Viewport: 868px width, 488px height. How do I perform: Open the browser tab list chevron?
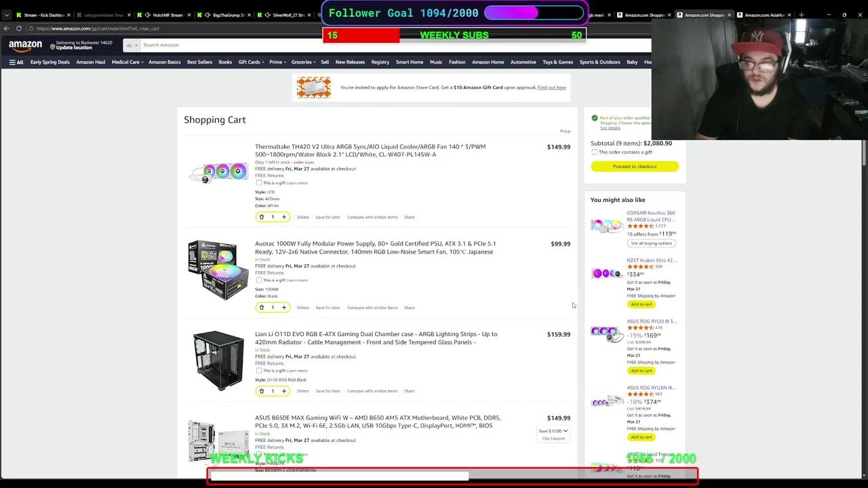coord(6,15)
